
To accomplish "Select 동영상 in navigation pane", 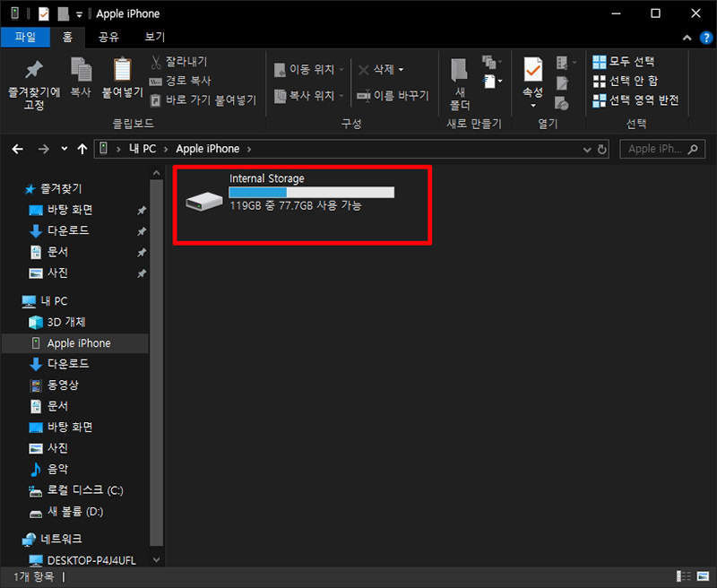I will (63, 385).
